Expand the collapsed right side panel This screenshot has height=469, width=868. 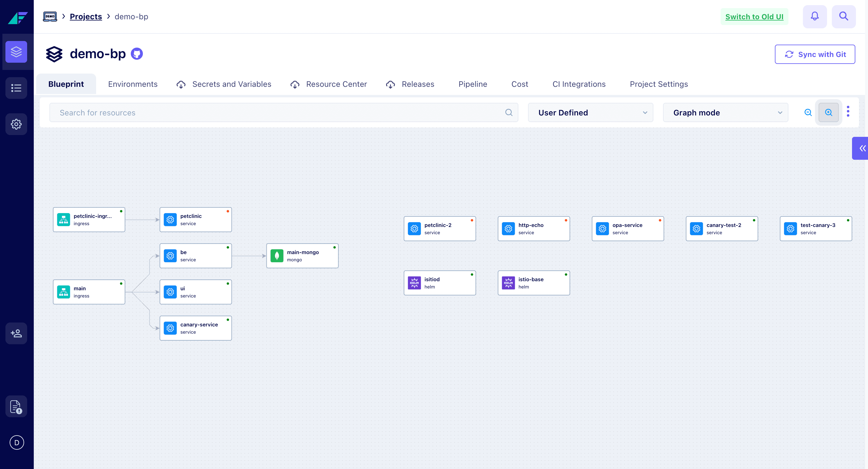coord(861,148)
